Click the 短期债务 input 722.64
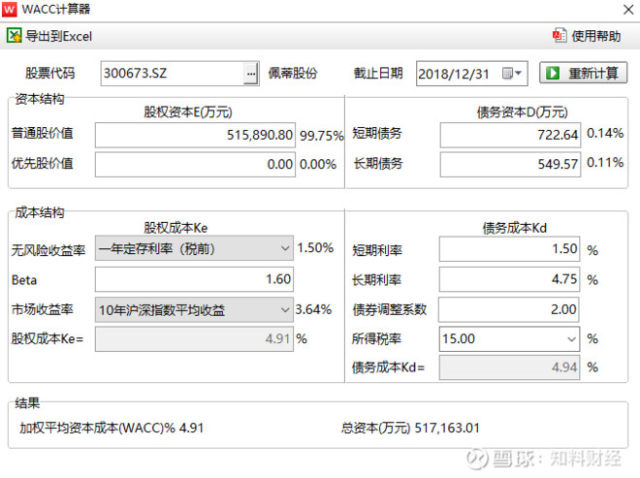640x478 pixels. (x=510, y=135)
